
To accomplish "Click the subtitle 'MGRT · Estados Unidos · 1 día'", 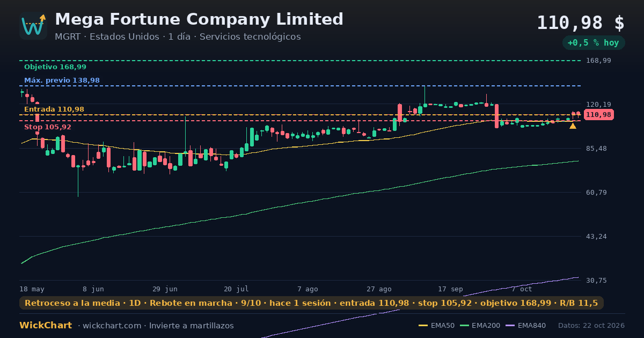I will pyautogui.click(x=122, y=37).
